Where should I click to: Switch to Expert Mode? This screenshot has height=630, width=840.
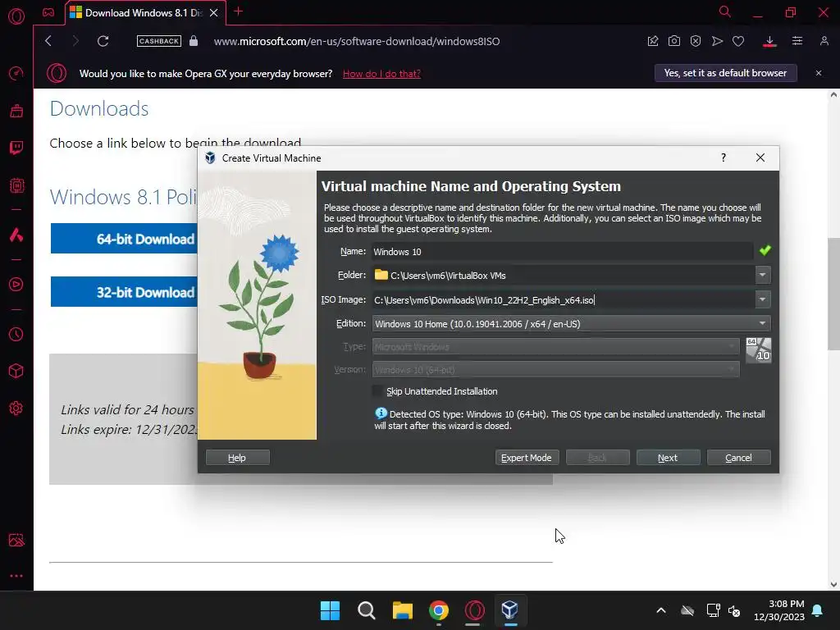[527, 458]
